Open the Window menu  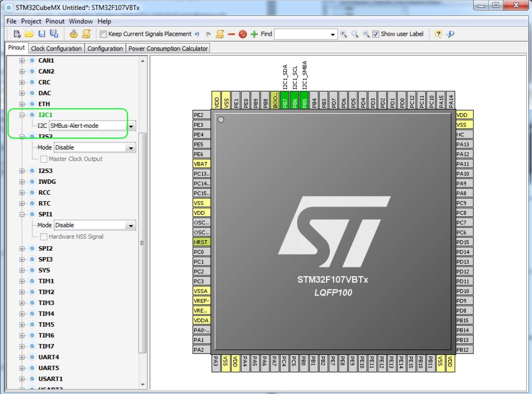pos(81,21)
